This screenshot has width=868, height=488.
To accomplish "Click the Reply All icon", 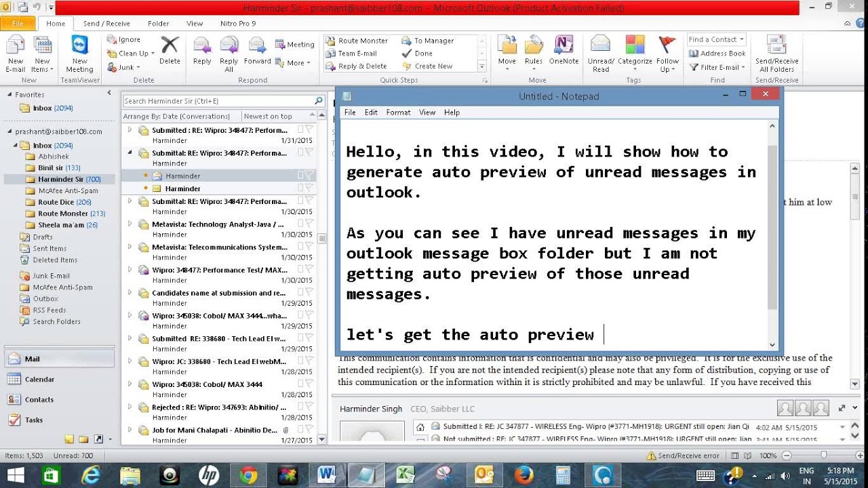I will (x=229, y=54).
